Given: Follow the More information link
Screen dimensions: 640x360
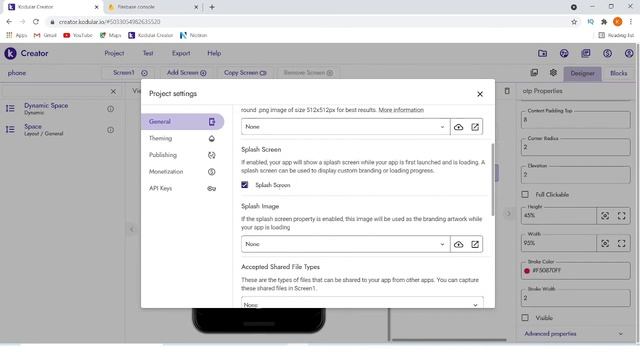Looking at the screenshot, I should pyautogui.click(x=401, y=110).
